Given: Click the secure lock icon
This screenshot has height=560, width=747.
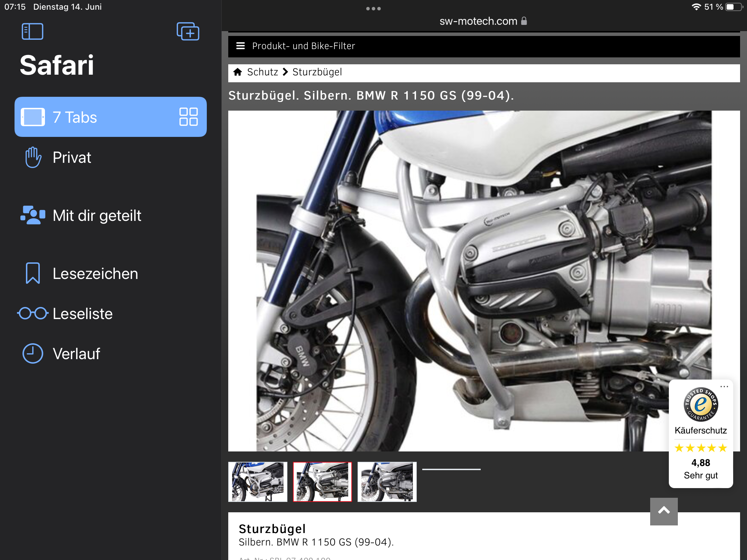Looking at the screenshot, I should (x=524, y=21).
